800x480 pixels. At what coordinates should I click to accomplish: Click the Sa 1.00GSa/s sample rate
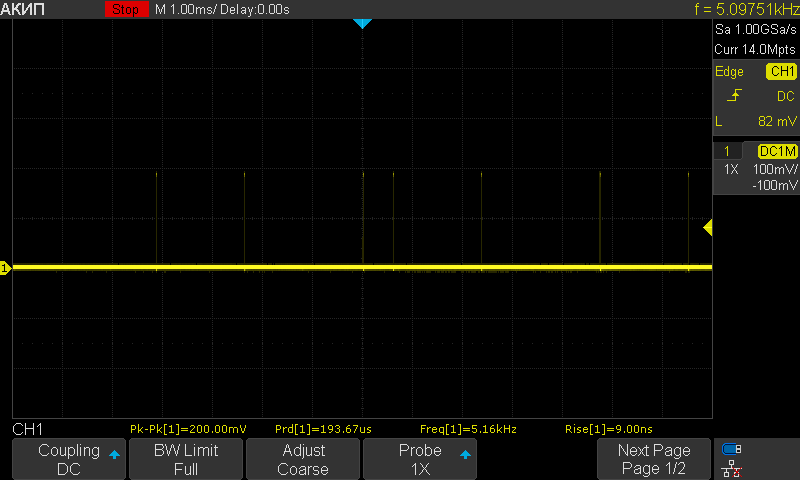(755, 30)
